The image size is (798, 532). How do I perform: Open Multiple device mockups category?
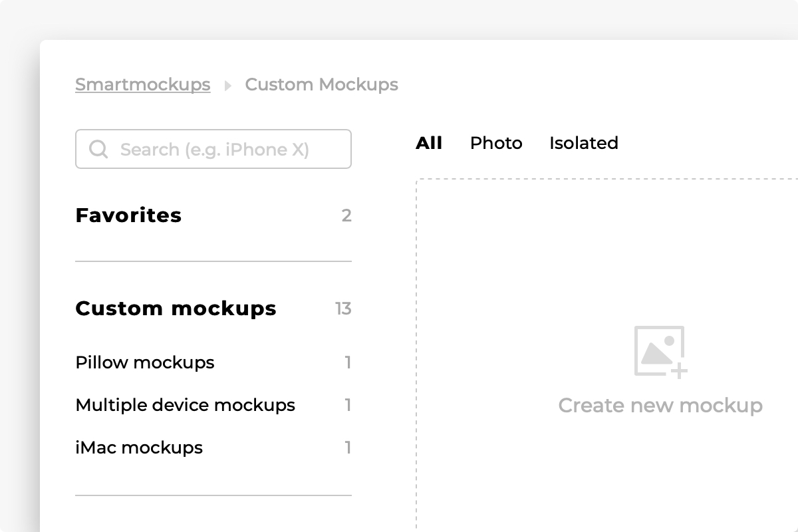point(185,405)
